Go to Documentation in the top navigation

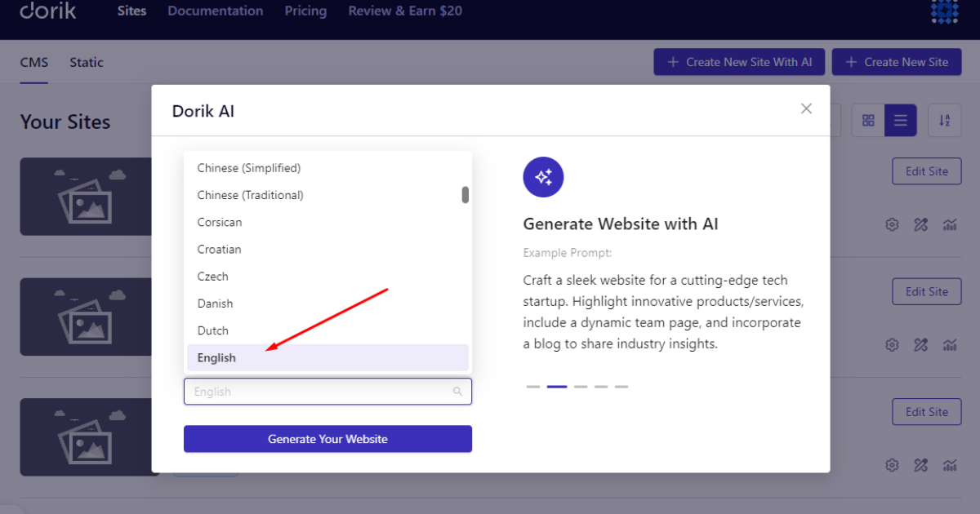(x=216, y=11)
